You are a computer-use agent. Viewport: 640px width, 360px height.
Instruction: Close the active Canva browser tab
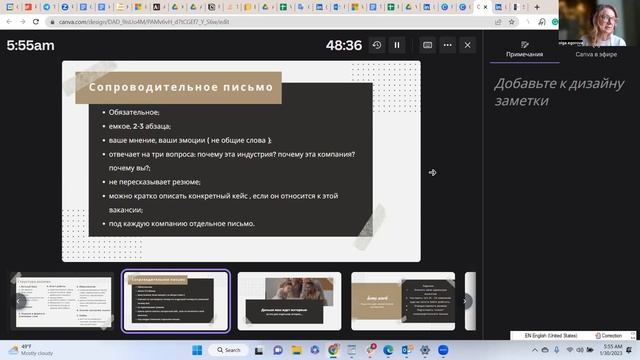(486, 7)
